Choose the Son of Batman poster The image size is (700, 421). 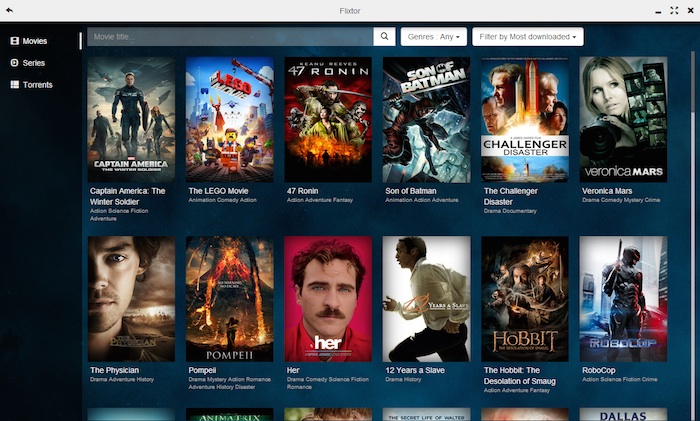pyautogui.click(x=426, y=119)
